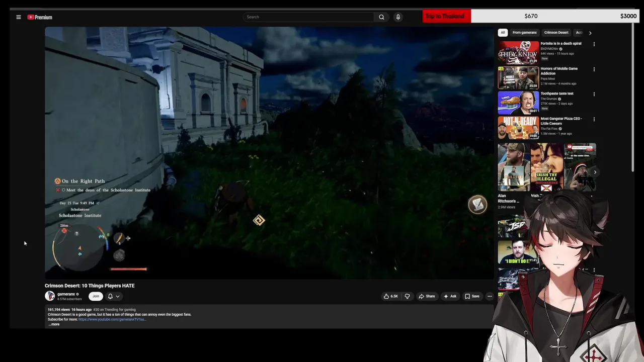Click the video player to pause
The width and height of the screenshot is (644, 362).
[x=269, y=153]
